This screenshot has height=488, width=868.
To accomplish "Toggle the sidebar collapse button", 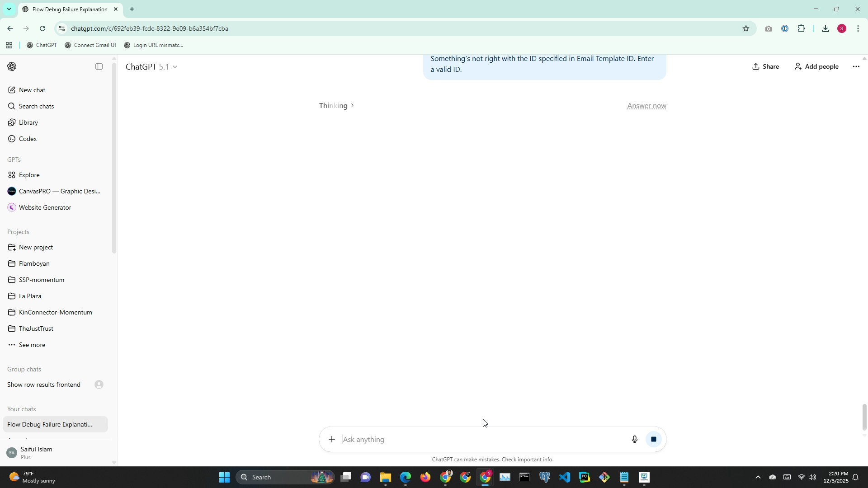I will [99, 66].
